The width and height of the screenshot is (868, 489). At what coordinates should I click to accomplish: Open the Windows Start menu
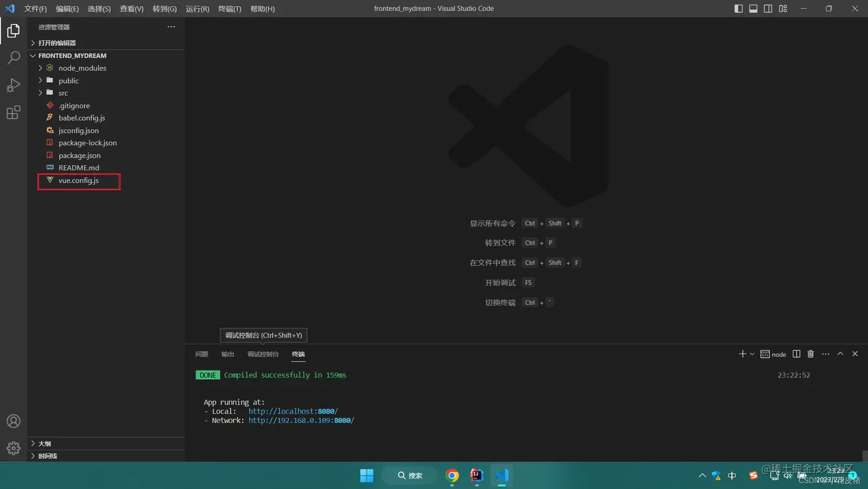tap(367, 475)
